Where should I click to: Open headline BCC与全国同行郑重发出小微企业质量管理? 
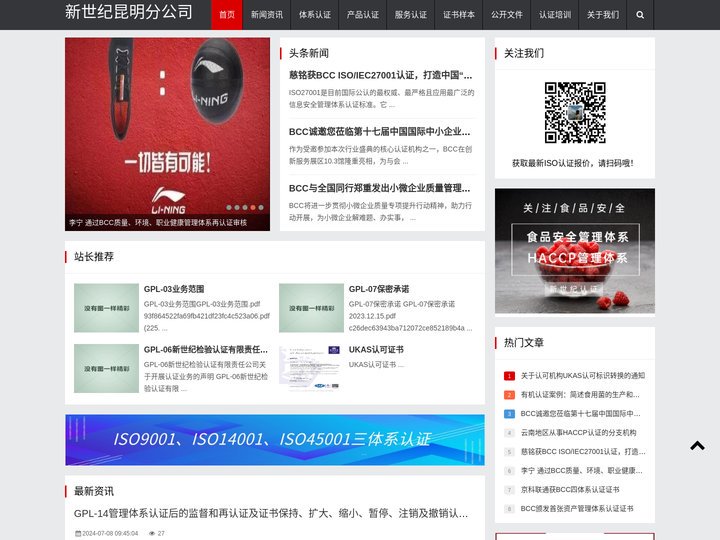(x=379, y=188)
